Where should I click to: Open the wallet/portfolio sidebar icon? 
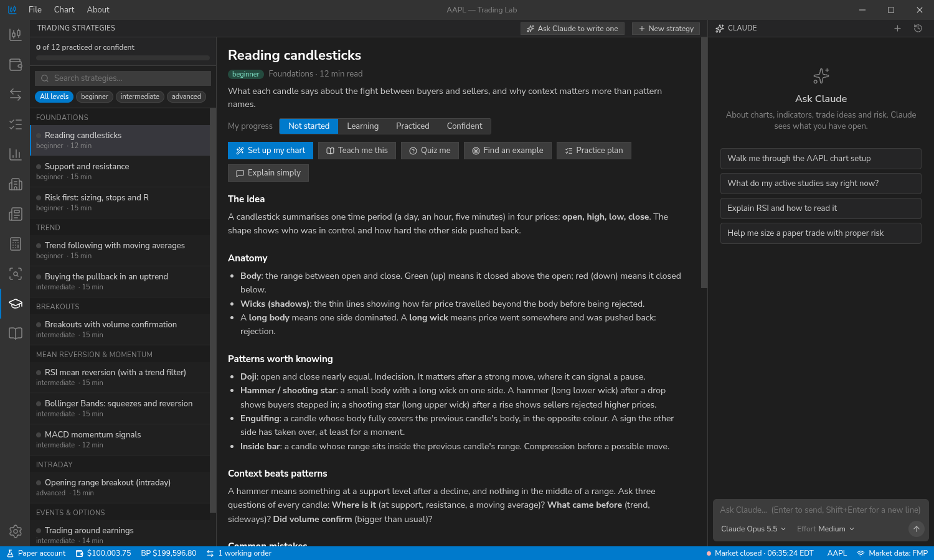coord(16,65)
